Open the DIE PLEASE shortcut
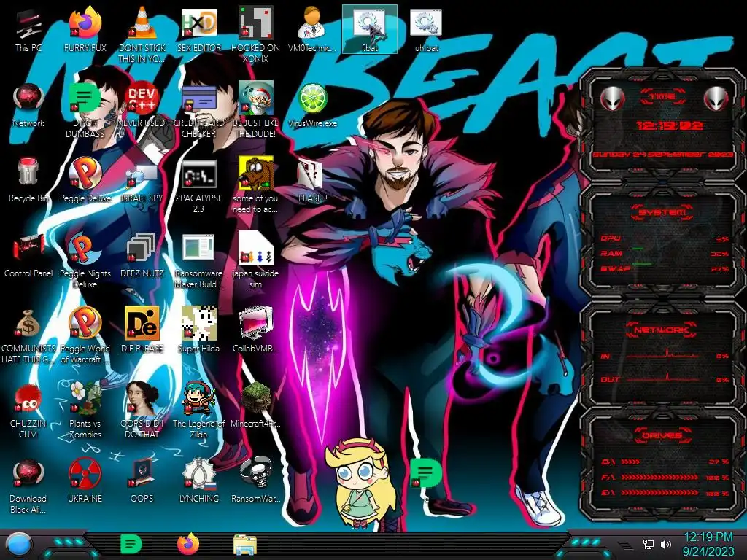Screen dimensions: 747x560 (142, 330)
